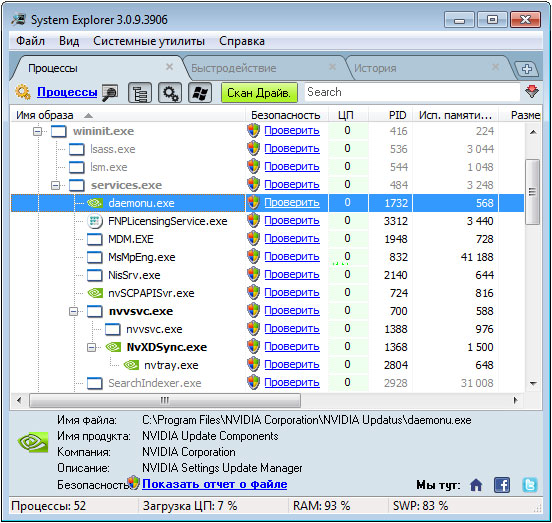
Task: Click the vertical scrollbar thumb
Action: coord(532,192)
